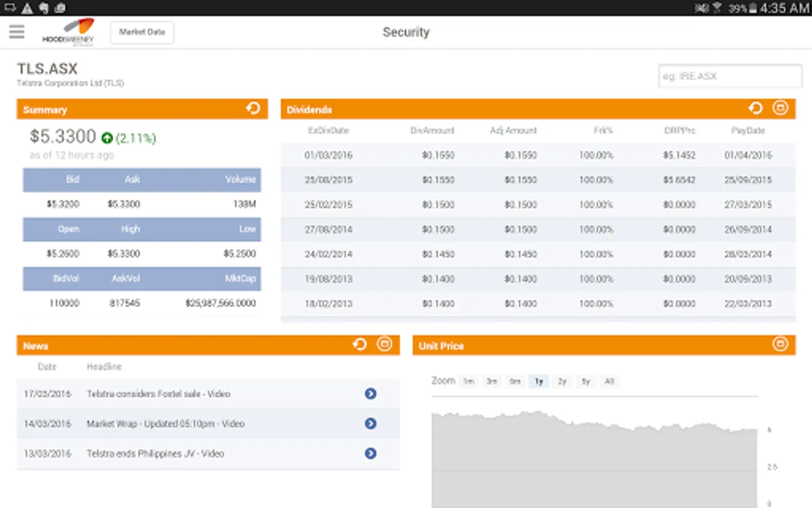Click the Bid value $5.3200
The height and width of the screenshot is (508, 812).
63,204
